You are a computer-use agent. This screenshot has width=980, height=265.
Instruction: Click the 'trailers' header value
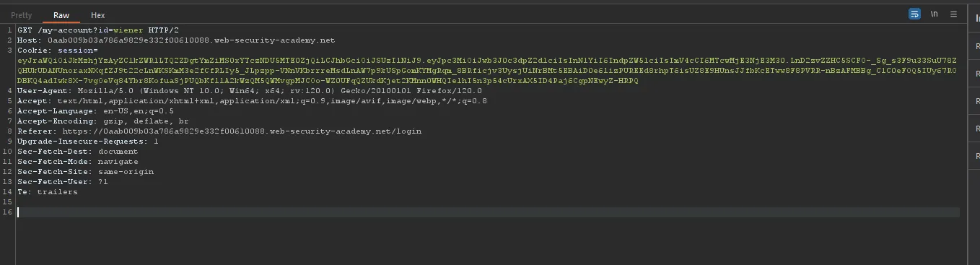click(x=57, y=192)
